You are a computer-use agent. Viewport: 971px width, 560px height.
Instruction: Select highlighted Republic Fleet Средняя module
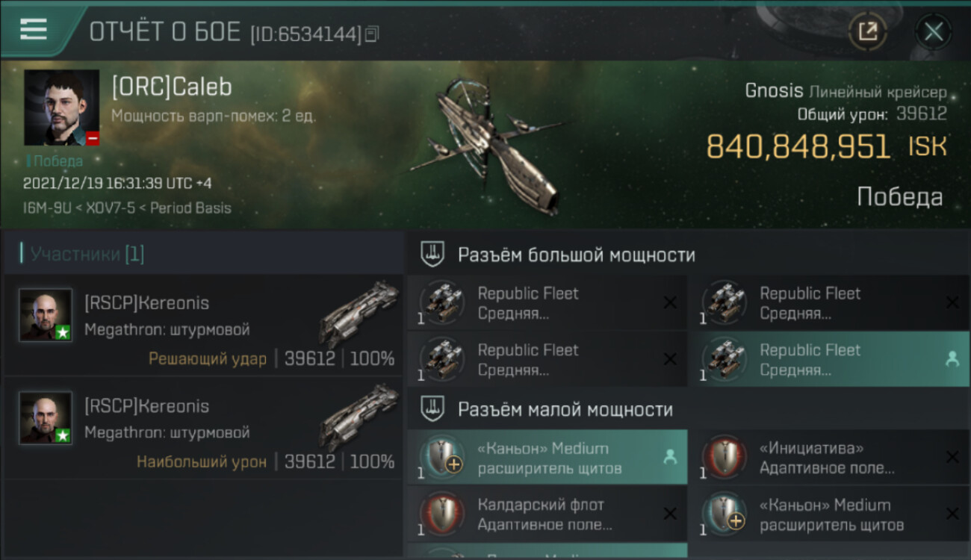pos(829,359)
